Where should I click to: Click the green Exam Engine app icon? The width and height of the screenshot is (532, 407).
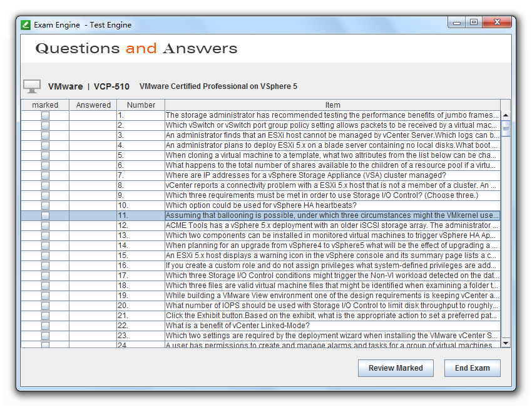(x=26, y=25)
